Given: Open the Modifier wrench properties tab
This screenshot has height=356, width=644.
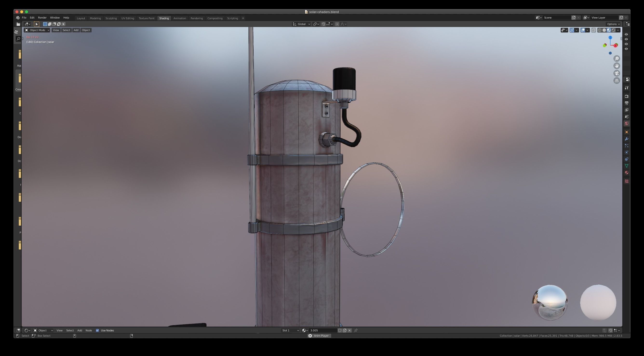Looking at the screenshot, I should [626, 139].
